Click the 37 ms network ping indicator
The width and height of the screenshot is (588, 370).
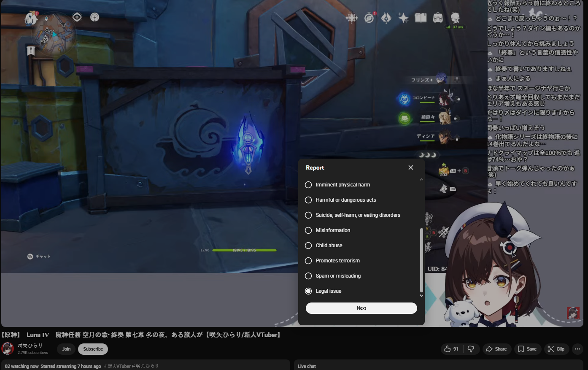455,27
